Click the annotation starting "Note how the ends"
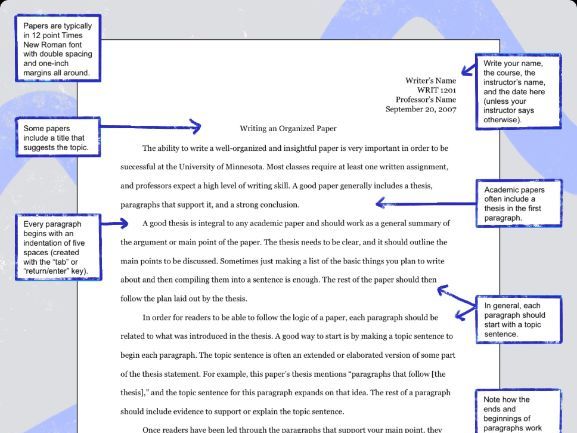577x433 pixels. 518,412
